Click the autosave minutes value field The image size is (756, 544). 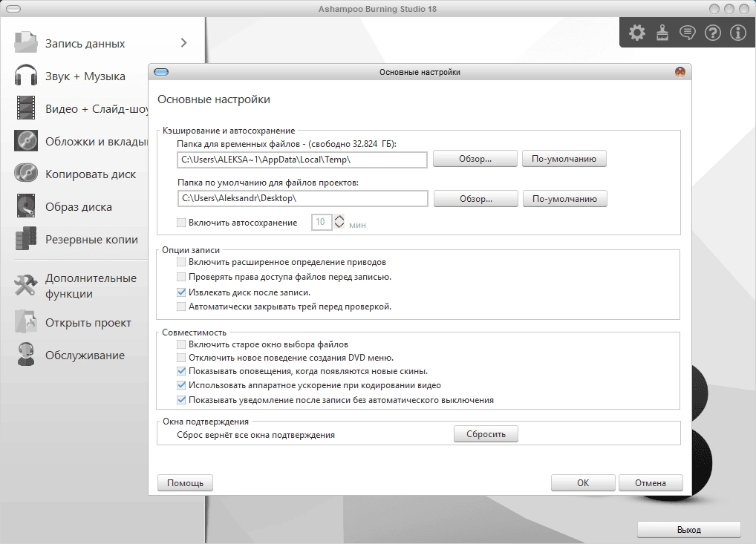click(322, 222)
